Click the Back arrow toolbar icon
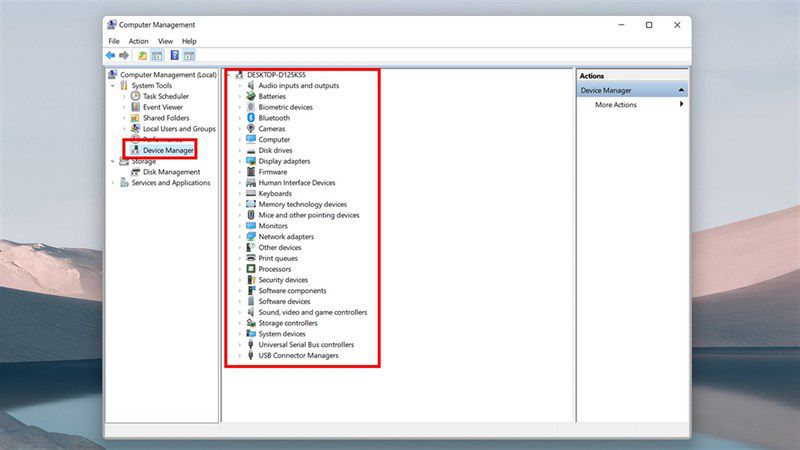This screenshot has height=450, width=800. tap(110, 55)
